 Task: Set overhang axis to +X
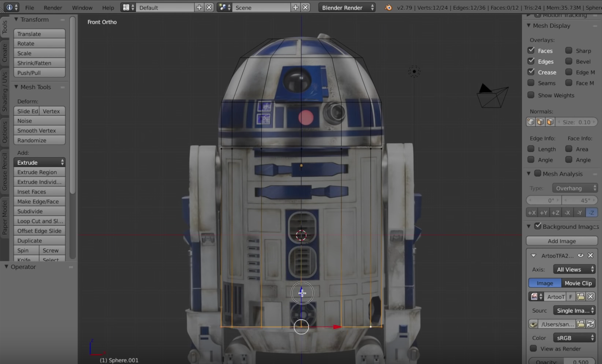coord(532,213)
